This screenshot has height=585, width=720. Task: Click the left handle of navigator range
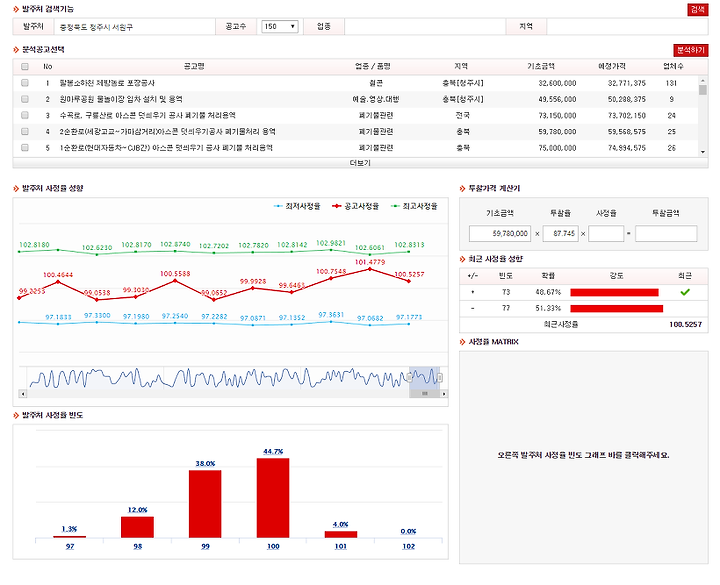tap(410, 378)
